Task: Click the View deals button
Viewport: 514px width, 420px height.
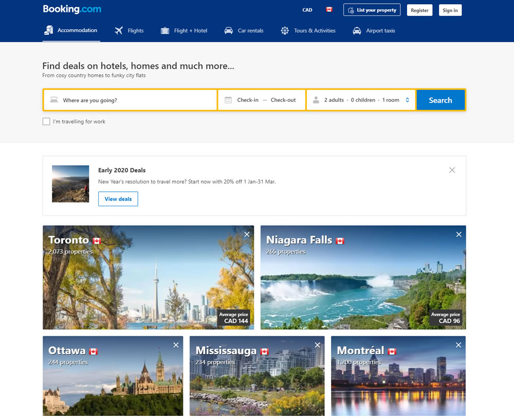Action: (118, 199)
